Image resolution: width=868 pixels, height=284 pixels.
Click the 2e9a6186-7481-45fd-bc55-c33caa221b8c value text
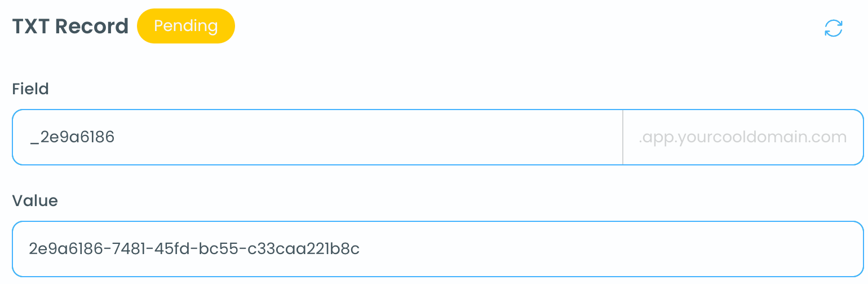[x=194, y=249]
